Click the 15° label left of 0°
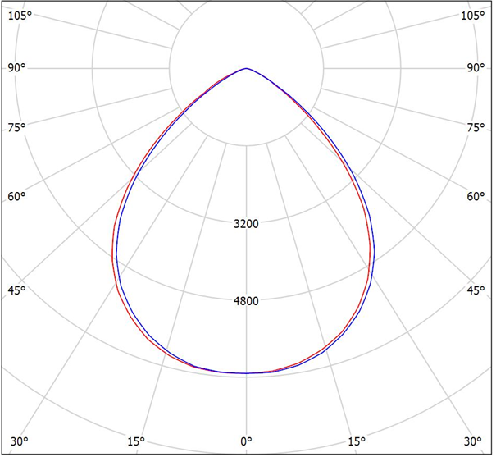Image resolution: width=496 pixels, height=457 pixels. click(x=136, y=442)
